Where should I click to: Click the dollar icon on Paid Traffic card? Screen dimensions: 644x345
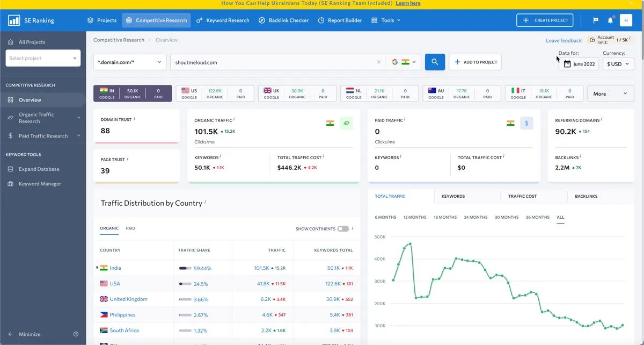click(x=526, y=123)
